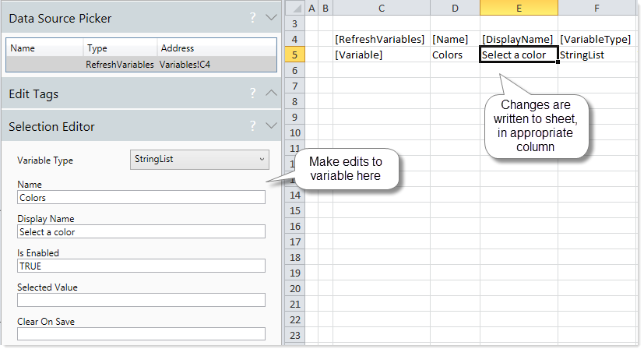
Task: Click the Display Name input field
Action: pos(141,231)
